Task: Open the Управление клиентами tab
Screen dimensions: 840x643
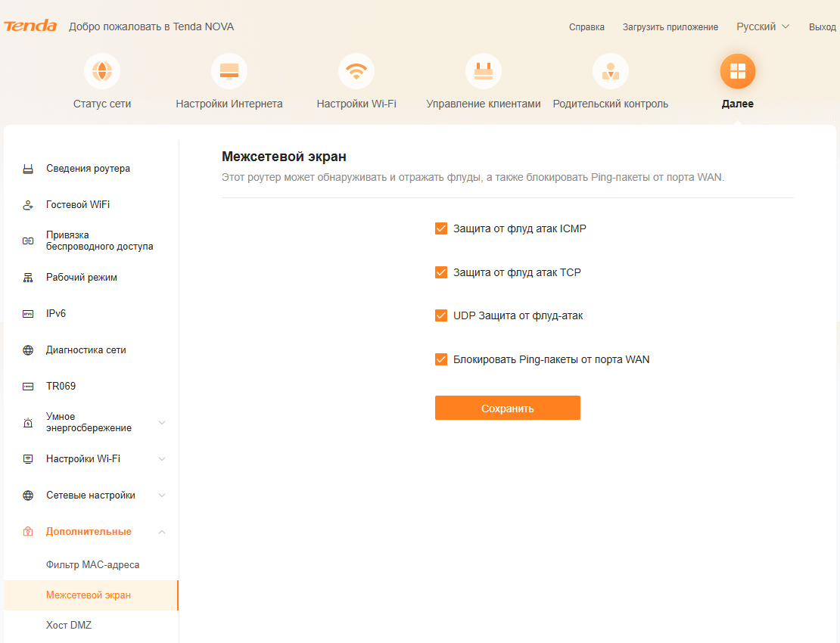Action: 484,104
